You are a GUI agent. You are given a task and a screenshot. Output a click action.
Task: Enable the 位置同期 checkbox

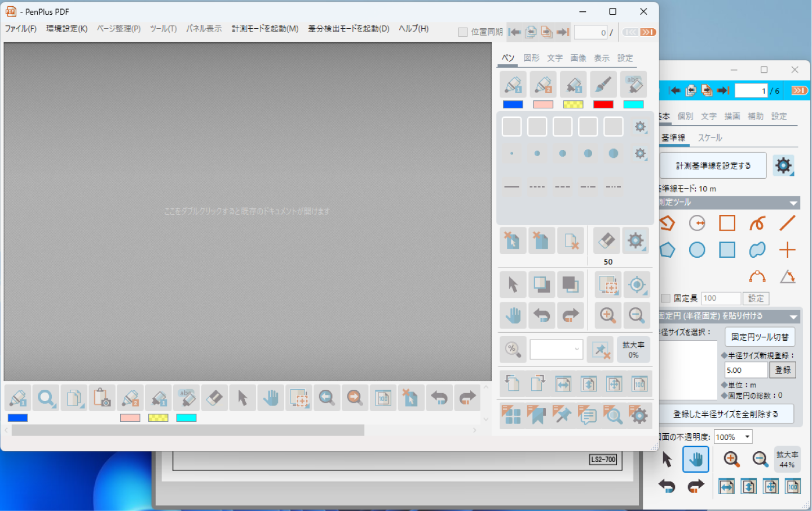point(463,32)
